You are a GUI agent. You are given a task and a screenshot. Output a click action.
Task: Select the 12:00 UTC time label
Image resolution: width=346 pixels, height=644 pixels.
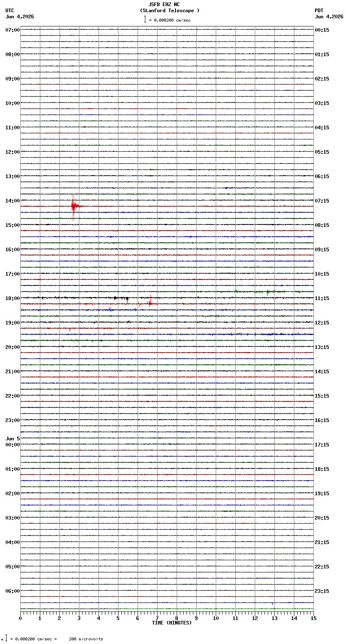click(13, 152)
